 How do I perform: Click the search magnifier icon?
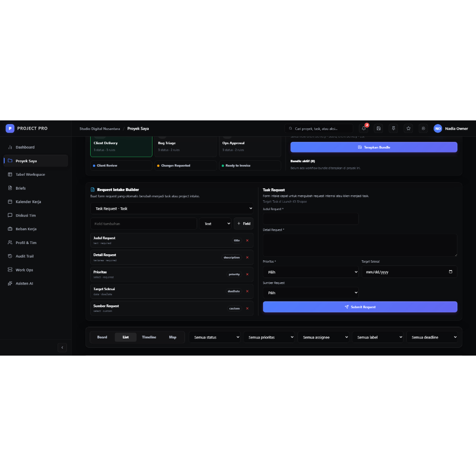pyautogui.click(x=290, y=128)
